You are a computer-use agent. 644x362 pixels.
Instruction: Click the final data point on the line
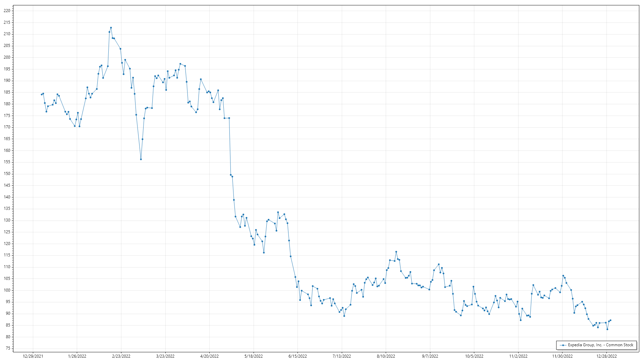pyautogui.click(x=610, y=320)
